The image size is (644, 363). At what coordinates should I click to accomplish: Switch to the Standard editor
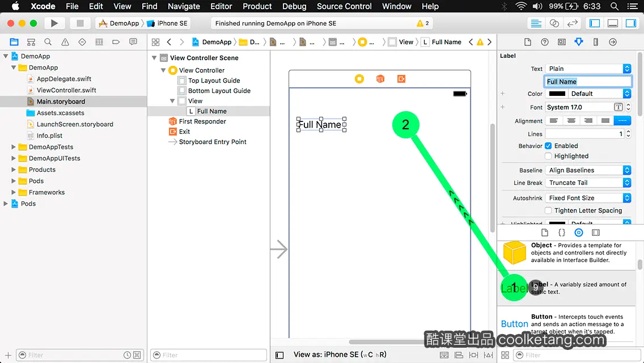tap(536, 23)
